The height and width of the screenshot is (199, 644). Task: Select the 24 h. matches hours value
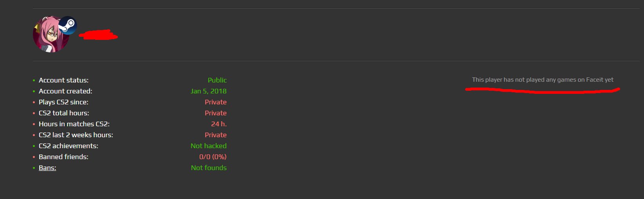[x=218, y=124]
